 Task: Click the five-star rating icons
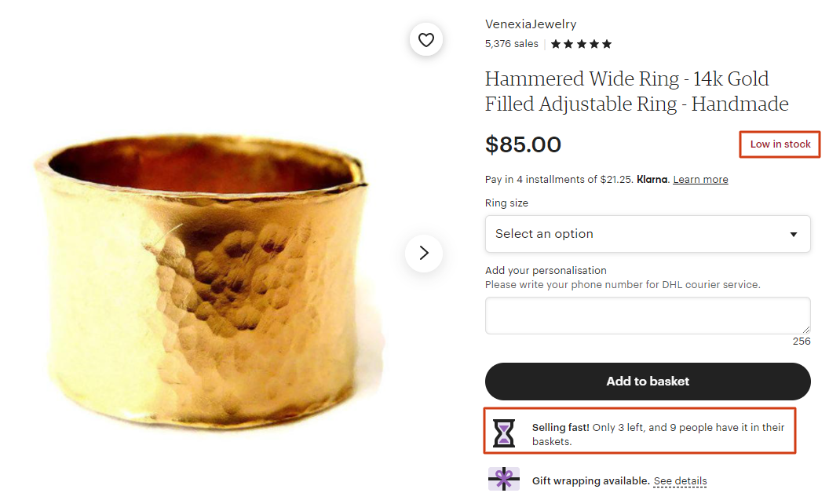(x=581, y=44)
